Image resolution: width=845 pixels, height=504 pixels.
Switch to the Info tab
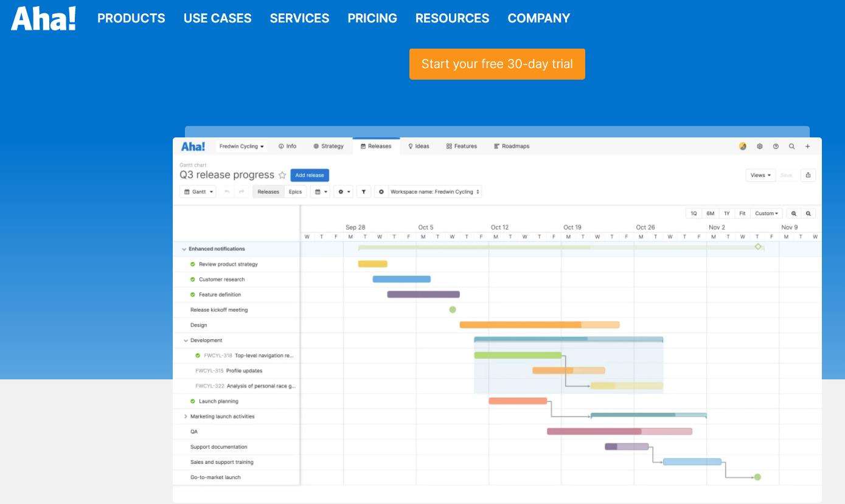click(x=287, y=147)
